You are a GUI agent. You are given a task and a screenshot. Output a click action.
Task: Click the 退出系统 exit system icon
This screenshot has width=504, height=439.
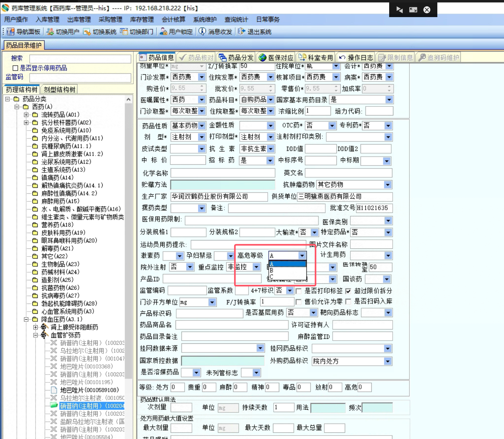click(242, 31)
